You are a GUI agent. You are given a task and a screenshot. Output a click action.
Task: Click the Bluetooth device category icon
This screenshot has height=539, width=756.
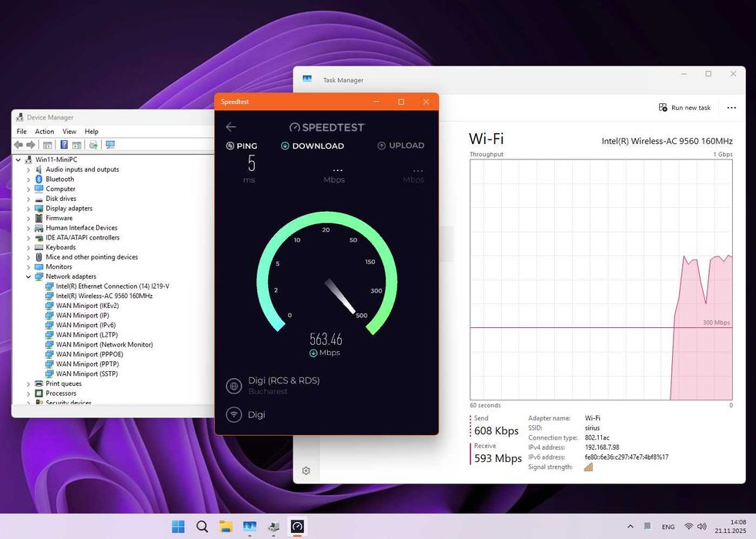(39, 179)
